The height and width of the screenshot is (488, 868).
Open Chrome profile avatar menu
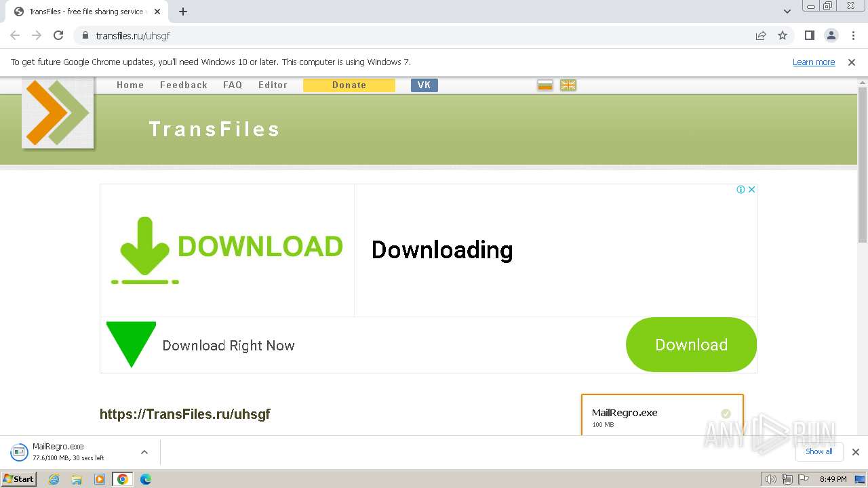click(831, 35)
